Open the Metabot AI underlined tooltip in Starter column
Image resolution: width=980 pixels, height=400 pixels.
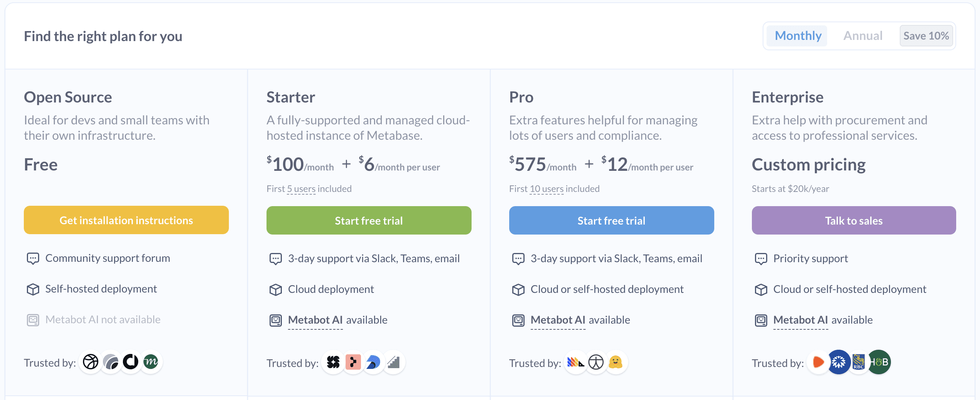315,320
